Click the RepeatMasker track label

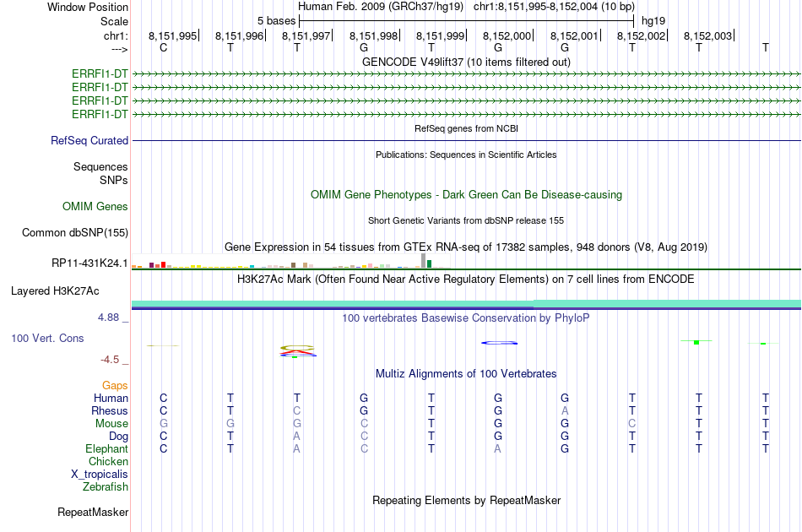(x=93, y=512)
